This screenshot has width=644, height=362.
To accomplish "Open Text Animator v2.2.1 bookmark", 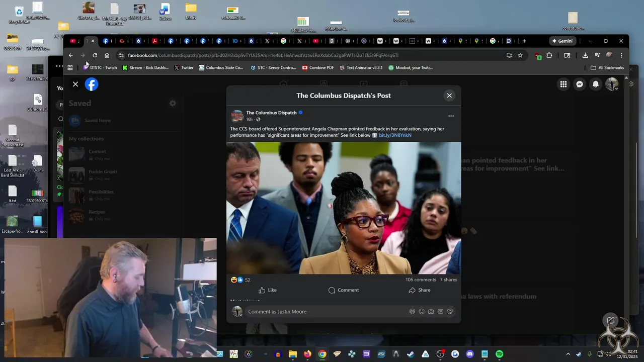I will (361, 68).
